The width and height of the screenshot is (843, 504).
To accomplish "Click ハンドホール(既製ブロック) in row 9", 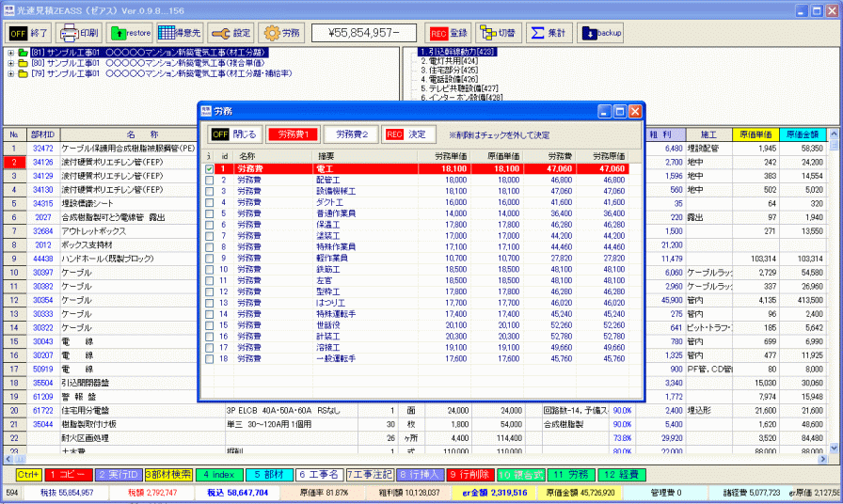I will point(107,259).
